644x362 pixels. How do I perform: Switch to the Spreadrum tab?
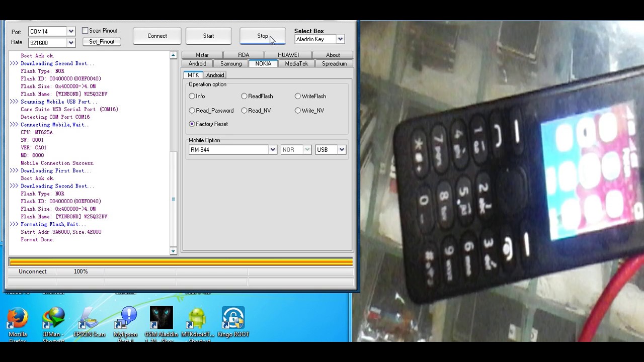(x=334, y=64)
